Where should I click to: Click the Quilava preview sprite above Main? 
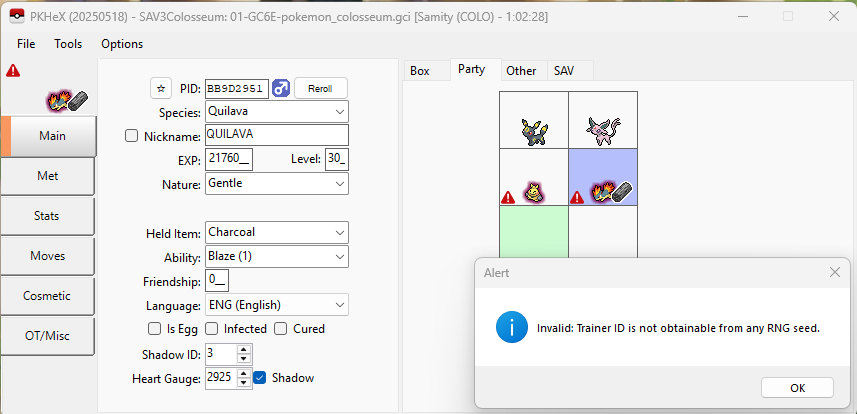pos(67,100)
